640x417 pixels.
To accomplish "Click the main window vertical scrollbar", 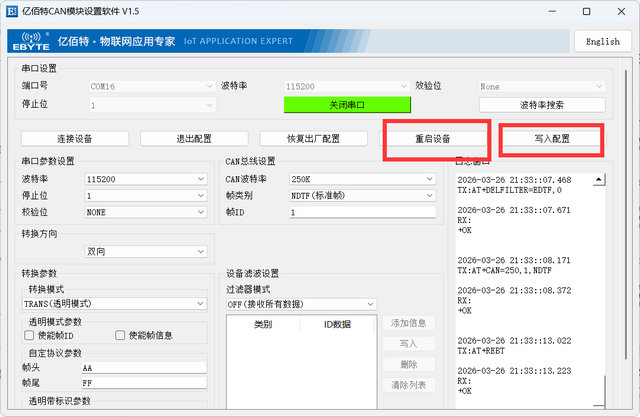I will 626,214.
